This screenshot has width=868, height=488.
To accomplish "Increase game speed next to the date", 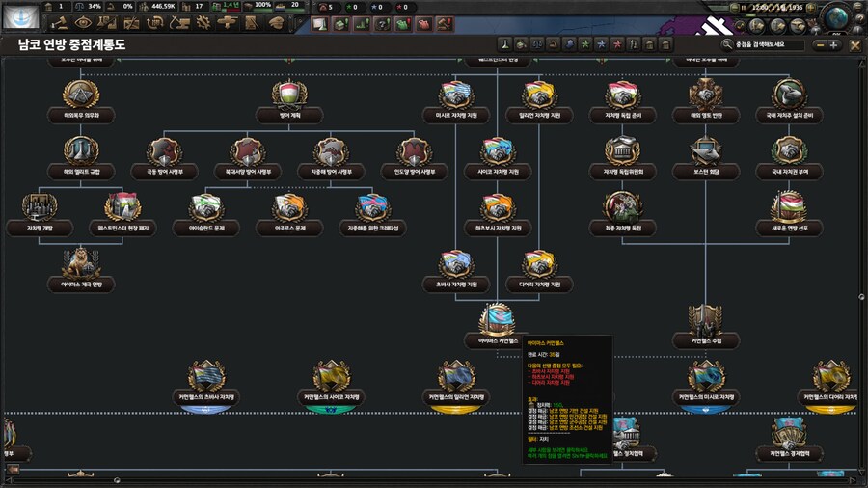I will pos(812,8).
